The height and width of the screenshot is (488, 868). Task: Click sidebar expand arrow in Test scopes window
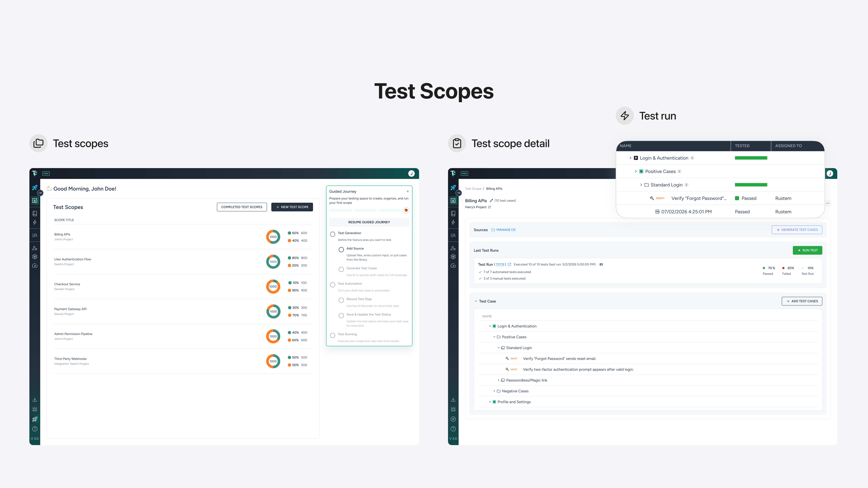point(40,193)
